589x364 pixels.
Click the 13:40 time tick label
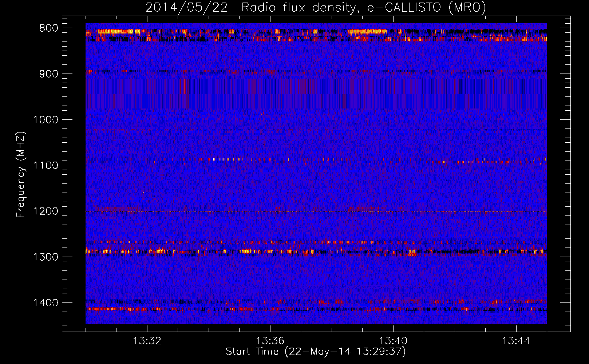coord(393,341)
